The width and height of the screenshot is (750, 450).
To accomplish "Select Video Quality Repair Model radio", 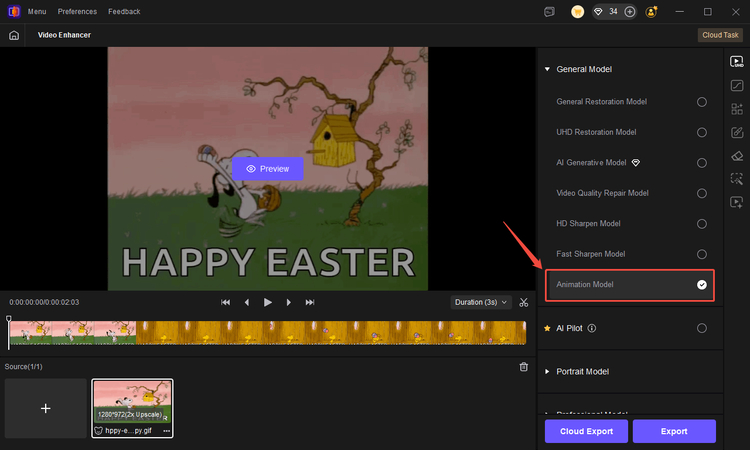I will click(x=702, y=193).
